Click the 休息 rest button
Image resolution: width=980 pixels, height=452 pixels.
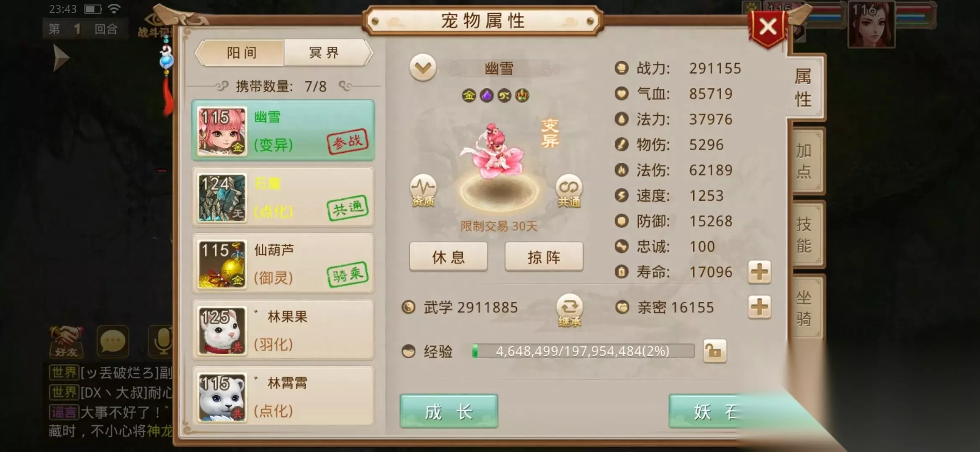[449, 257]
